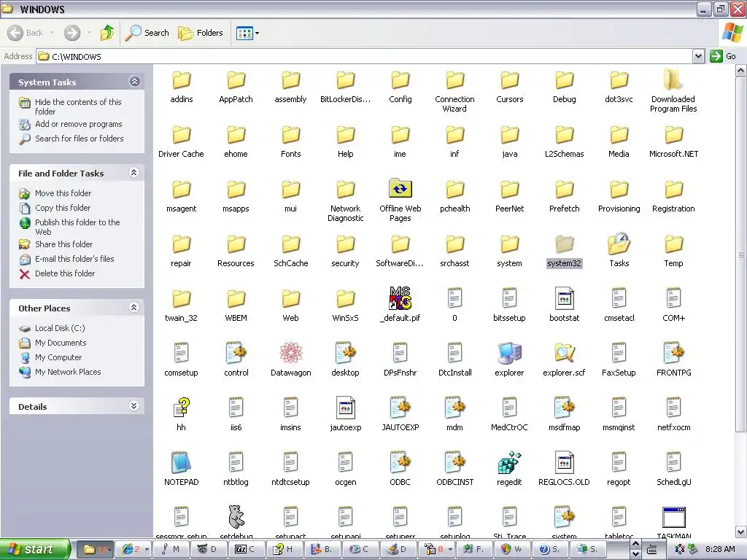Image resolution: width=747 pixels, height=560 pixels.
Task: Open My Computer link
Action: (58, 357)
